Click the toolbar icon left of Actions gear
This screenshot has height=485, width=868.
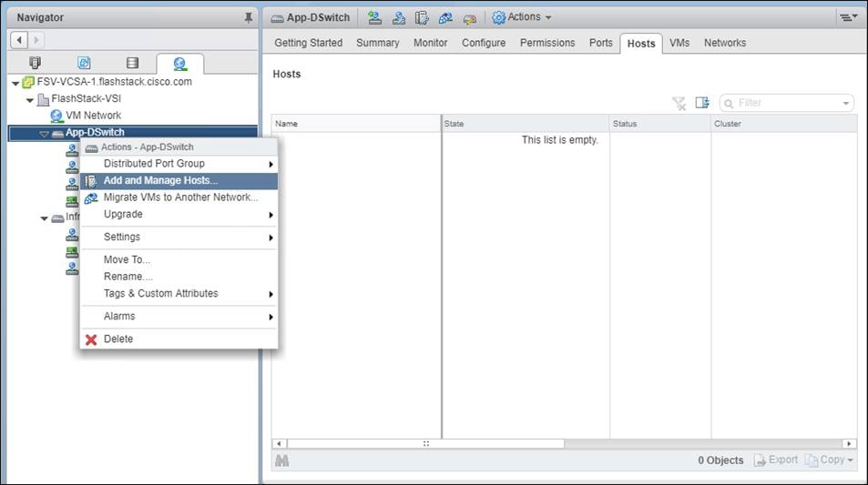[469, 19]
